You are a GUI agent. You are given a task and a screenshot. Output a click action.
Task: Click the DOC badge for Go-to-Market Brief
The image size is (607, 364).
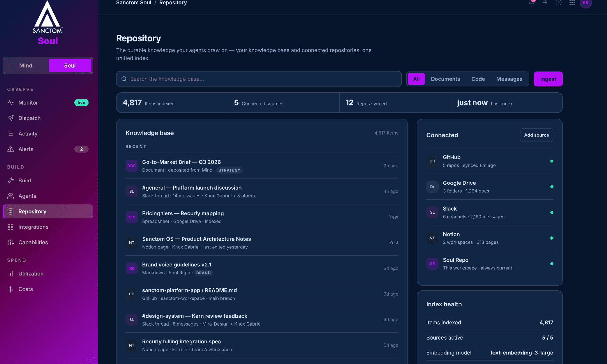[132, 166]
